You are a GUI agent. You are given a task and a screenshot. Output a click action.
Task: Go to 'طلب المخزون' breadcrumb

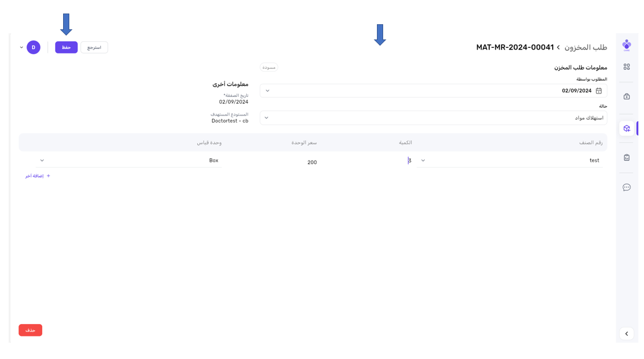tap(586, 47)
